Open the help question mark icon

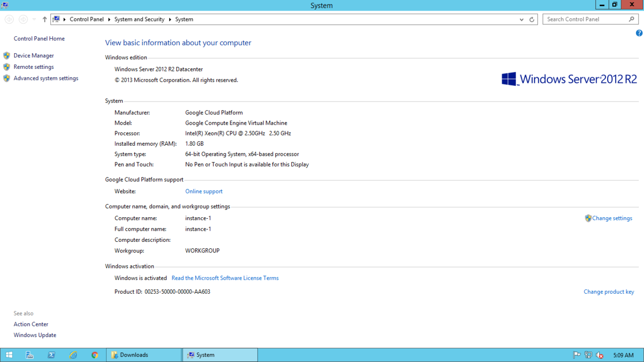click(x=639, y=33)
